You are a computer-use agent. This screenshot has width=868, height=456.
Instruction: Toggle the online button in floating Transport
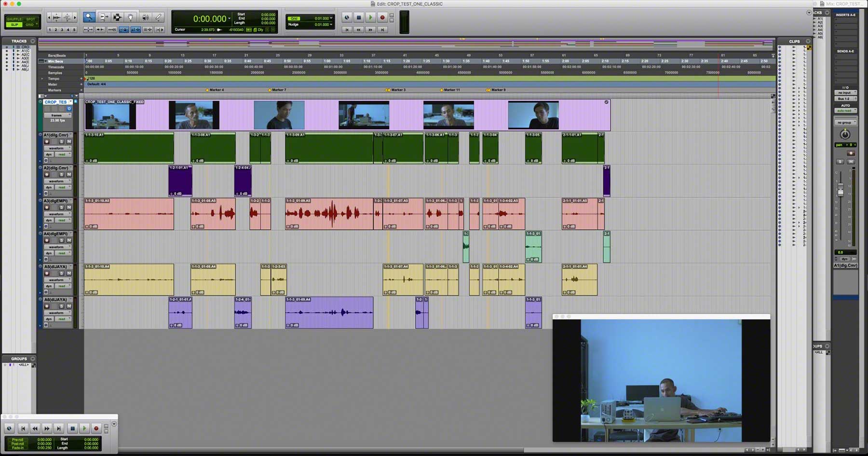[9, 428]
